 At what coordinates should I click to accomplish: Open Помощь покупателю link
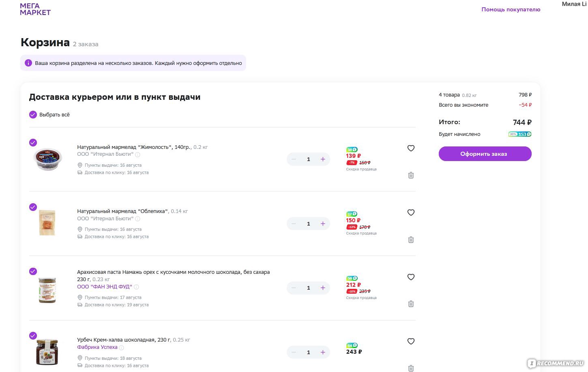[511, 9]
